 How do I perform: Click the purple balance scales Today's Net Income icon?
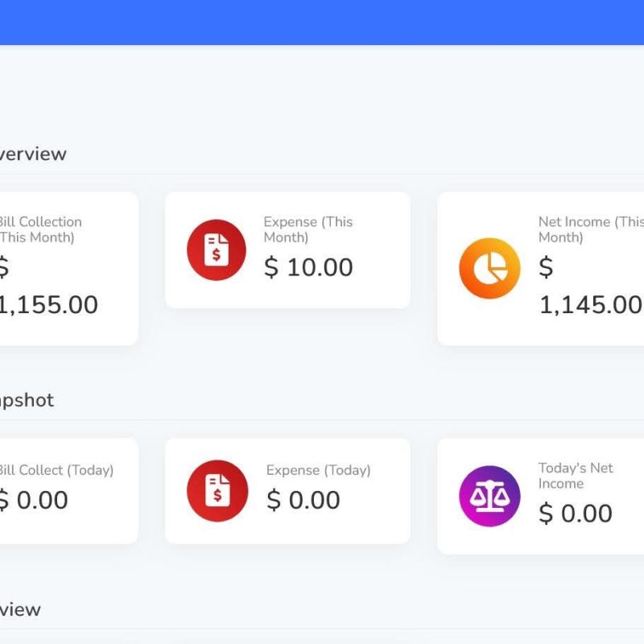[489, 491]
